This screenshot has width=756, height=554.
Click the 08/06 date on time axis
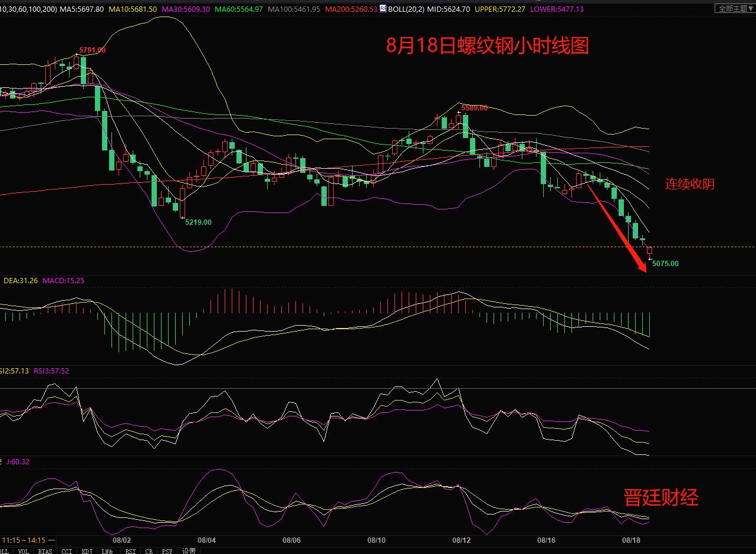pos(292,540)
